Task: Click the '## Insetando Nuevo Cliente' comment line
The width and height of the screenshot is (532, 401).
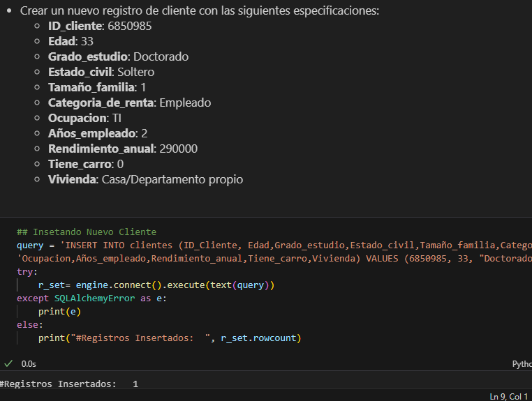Action: tap(87, 232)
